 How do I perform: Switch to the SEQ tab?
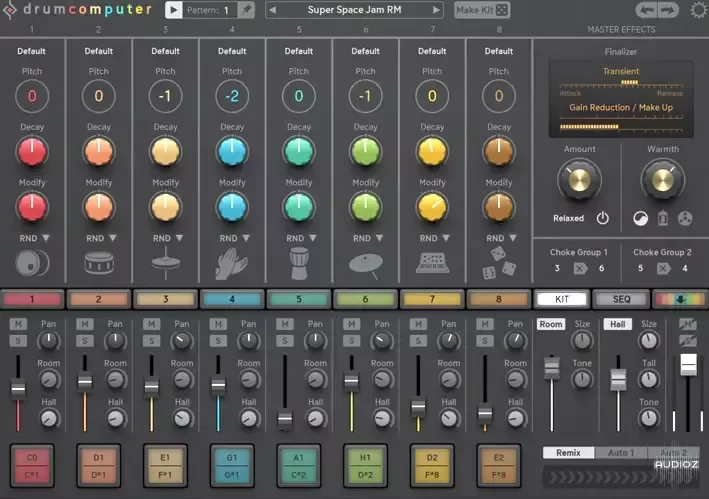tap(621, 299)
